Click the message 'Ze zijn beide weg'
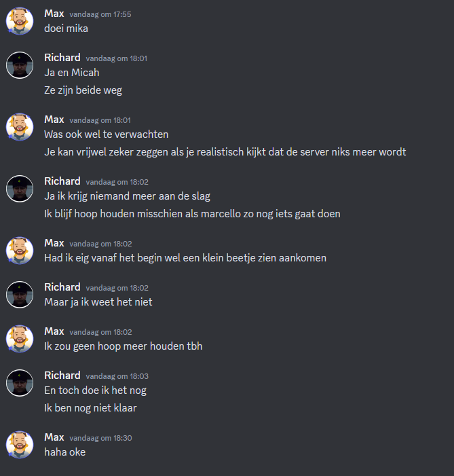Image resolution: width=454 pixels, height=476 pixels. tap(83, 90)
